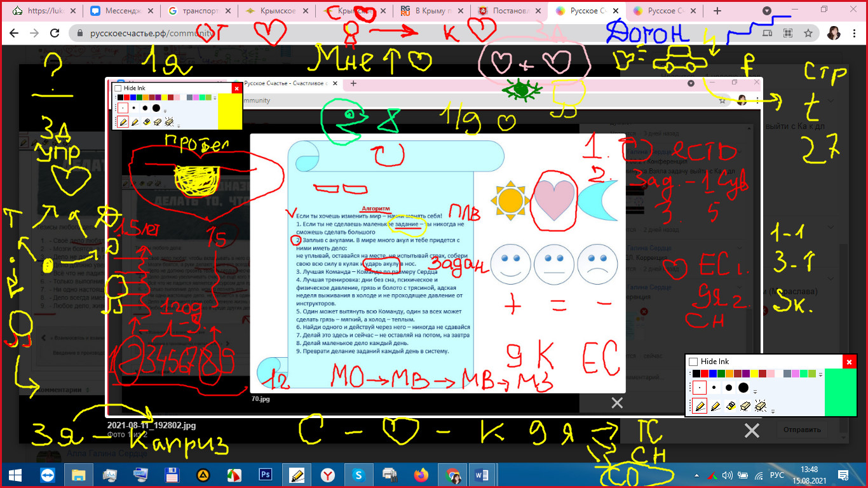Pick the blue swatch in green-preview ink panel
This screenshot has width=868, height=488.
pos(714,374)
